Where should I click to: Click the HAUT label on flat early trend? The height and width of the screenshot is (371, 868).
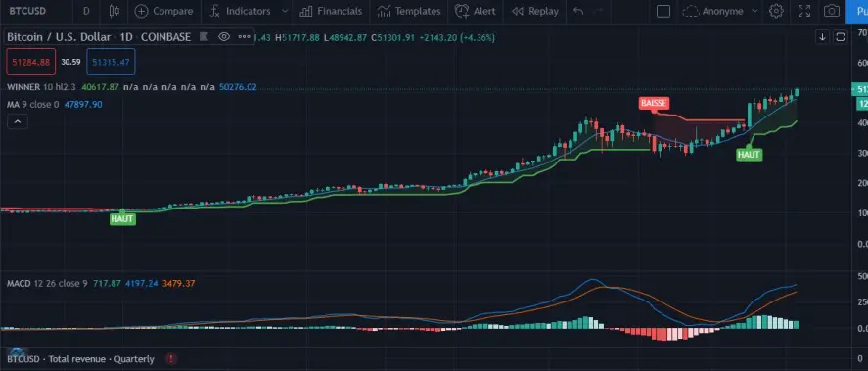pyautogui.click(x=122, y=219)
